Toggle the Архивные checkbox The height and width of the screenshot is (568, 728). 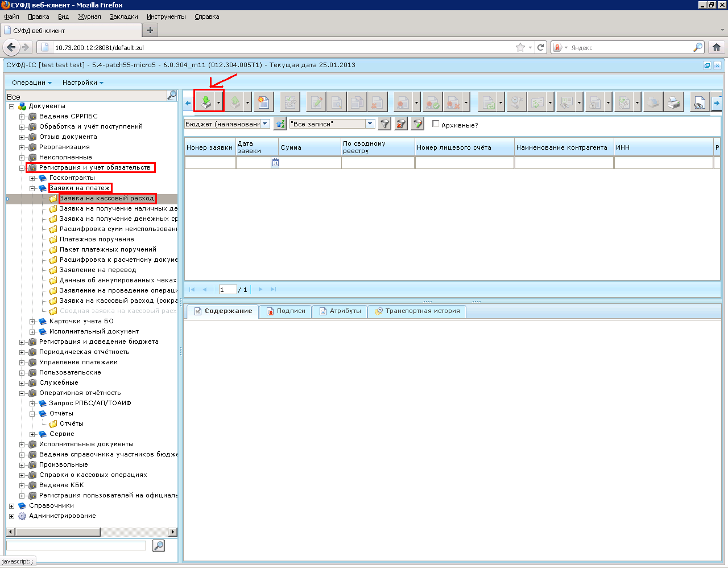(x=436, y=124)
